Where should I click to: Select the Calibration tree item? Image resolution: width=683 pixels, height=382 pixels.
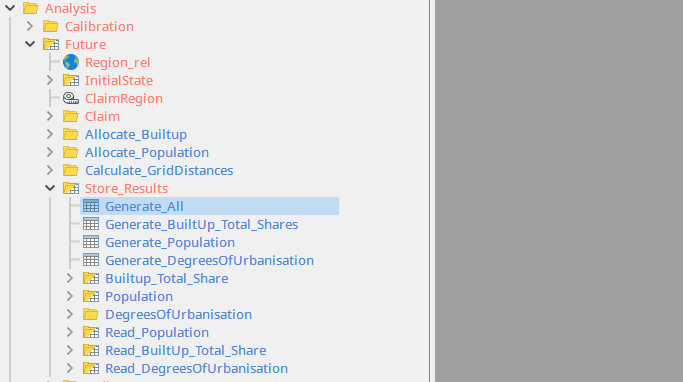pos(99,26)
